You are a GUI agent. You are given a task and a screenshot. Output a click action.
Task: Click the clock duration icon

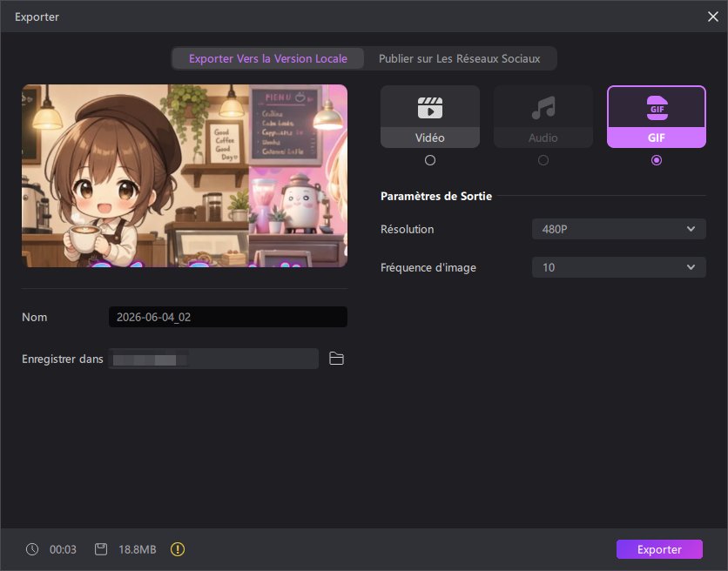[32, 549]
